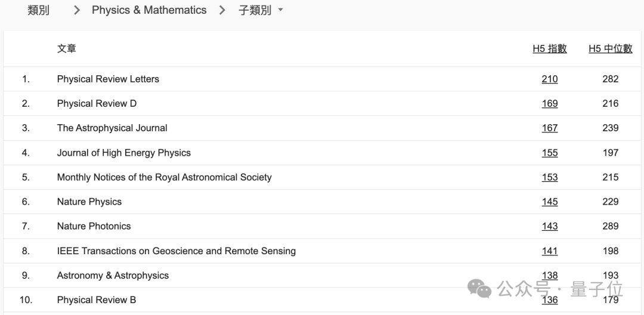Viewport: 644px width, 315px height.
Task: Open h5-index 153 for Monthly Notices
Action: [550, 177]
